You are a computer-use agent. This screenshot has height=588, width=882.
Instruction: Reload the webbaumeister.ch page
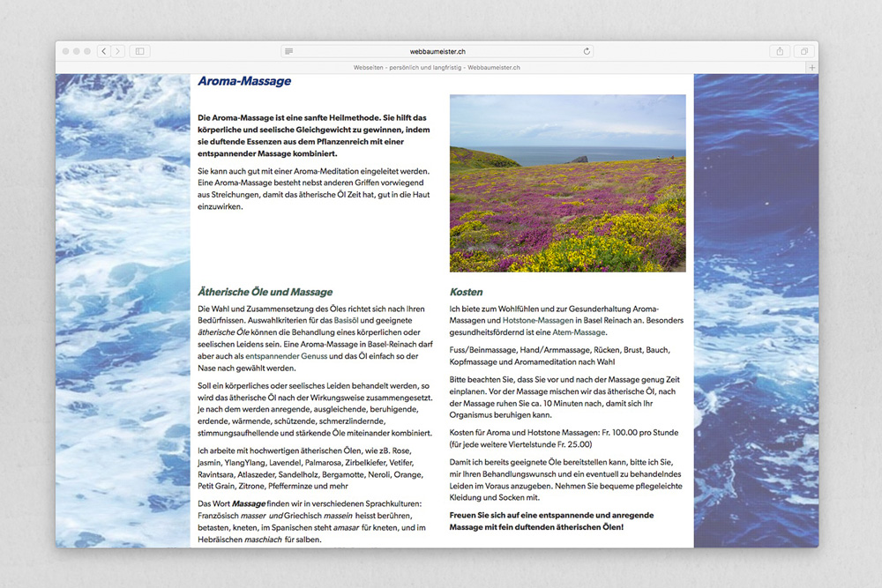[x=587, y=52]
